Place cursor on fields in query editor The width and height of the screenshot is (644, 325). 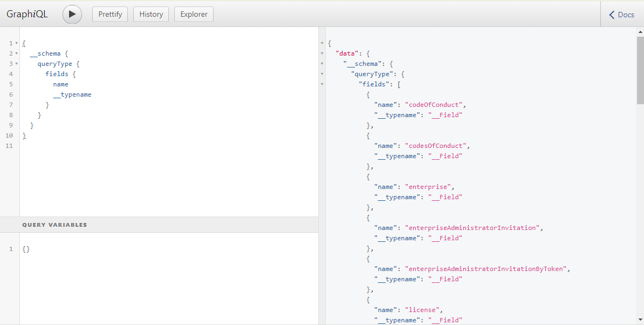(x=57, y=74)
